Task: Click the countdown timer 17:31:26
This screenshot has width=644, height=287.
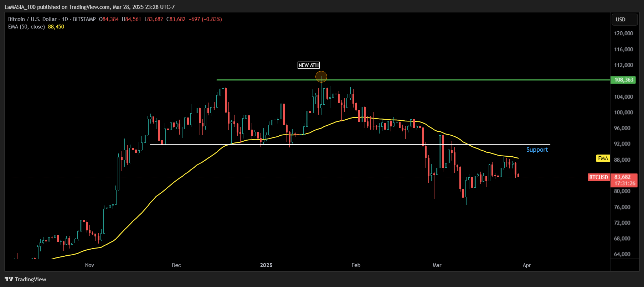Action: pyautogui.click(x=625, y=183)
